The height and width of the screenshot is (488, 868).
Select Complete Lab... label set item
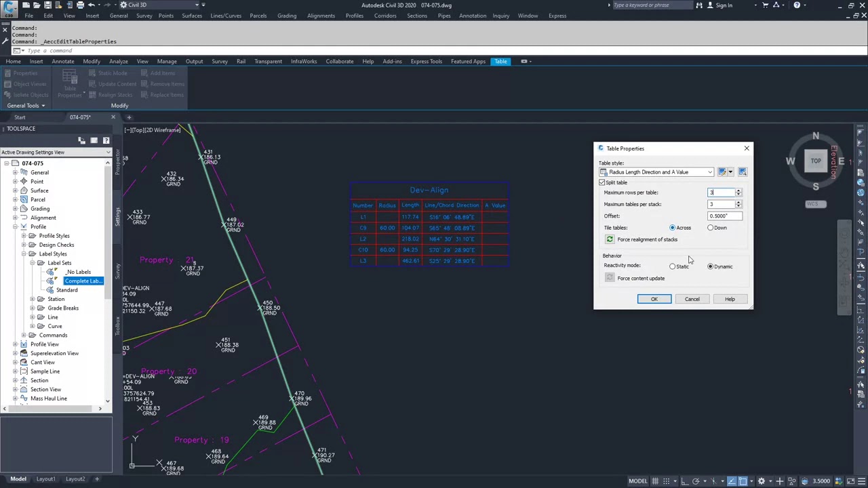coord(83,281)
